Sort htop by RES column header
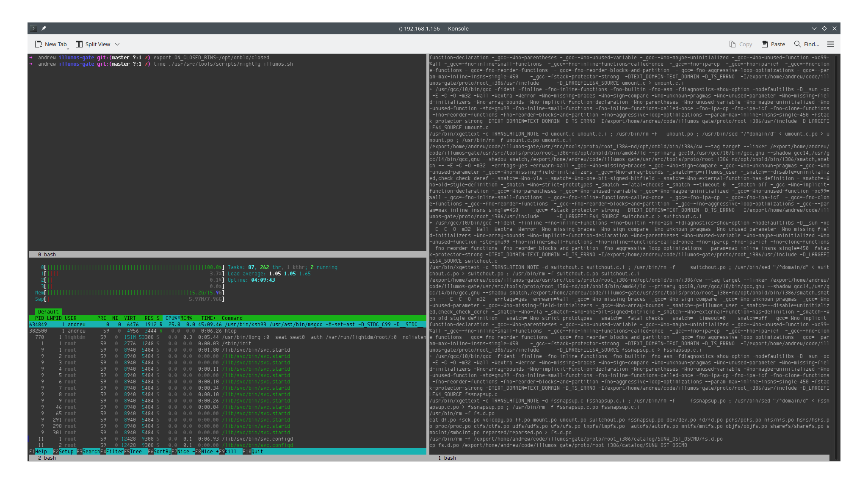The height and width of the screenshot is (494, 868). (149, 318)
